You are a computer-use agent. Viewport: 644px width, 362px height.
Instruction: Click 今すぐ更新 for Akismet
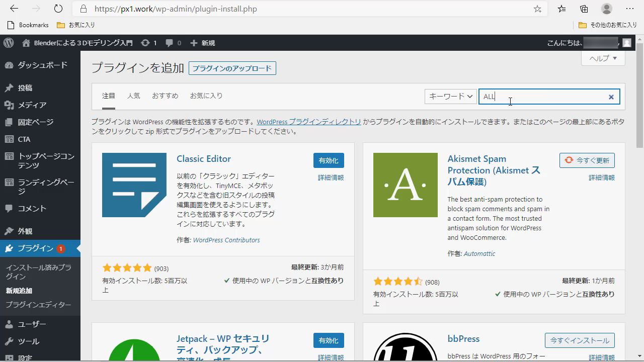point(587,160)
